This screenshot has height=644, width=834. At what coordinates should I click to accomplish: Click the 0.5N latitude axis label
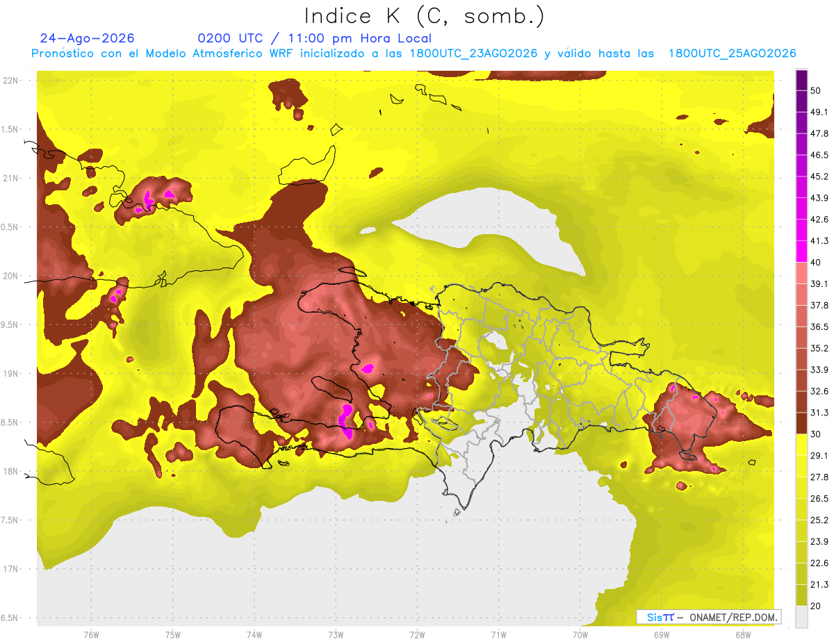(10, 227)
